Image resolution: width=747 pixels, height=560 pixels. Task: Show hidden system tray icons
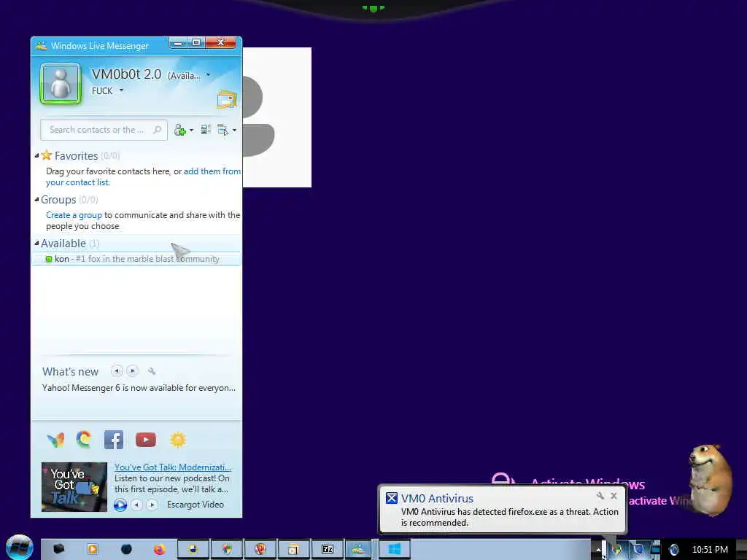click(598, 550)
